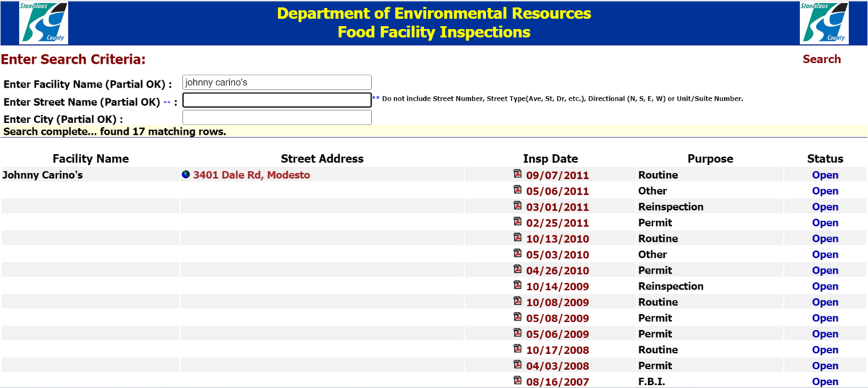The height and width of the screenshot is (388, 868).
Task: Click the globe map icon beside 3401 Dale Rd
Action: click(186, 174)
